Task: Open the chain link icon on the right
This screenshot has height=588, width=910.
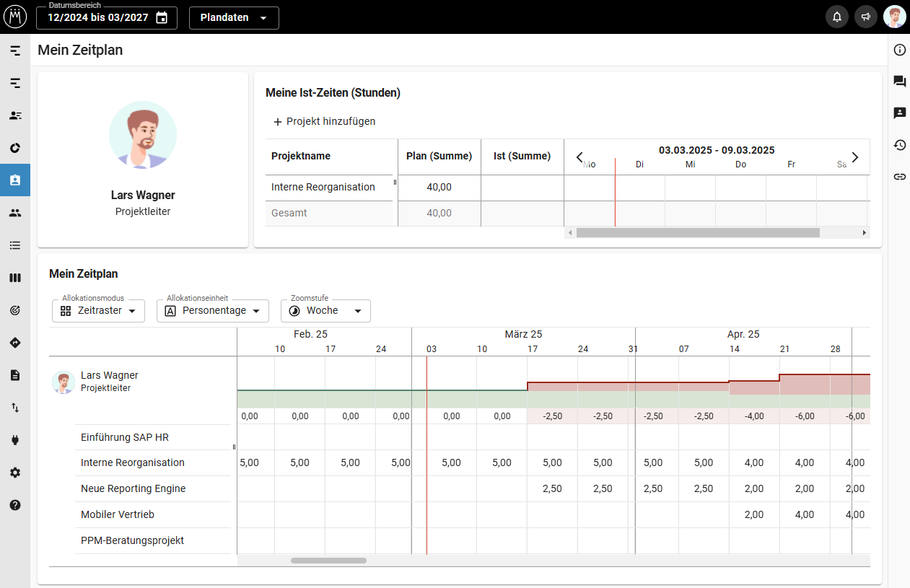Action: [x=900, y=177]
